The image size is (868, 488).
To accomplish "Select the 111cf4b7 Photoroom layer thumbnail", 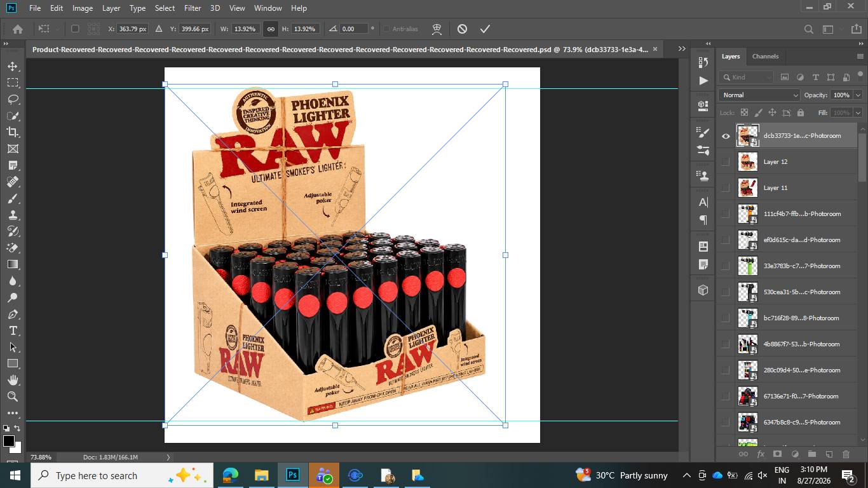I will coord(747,213).
